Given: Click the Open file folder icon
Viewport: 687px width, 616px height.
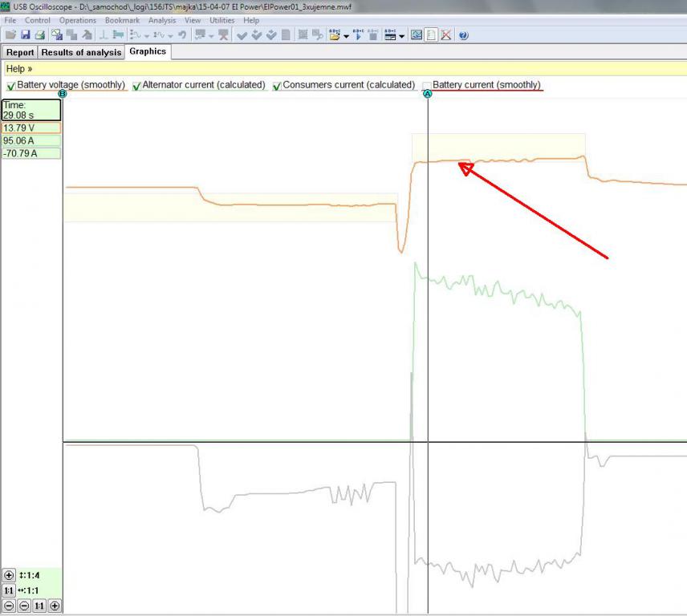Looking at the screenshot, I should tap(10, 35).
